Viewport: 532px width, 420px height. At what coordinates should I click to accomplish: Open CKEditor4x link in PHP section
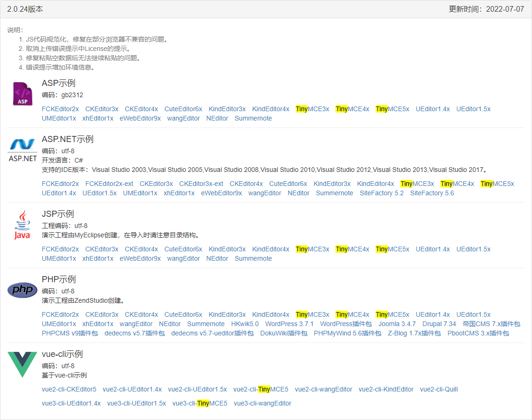(x=141, y=315)
